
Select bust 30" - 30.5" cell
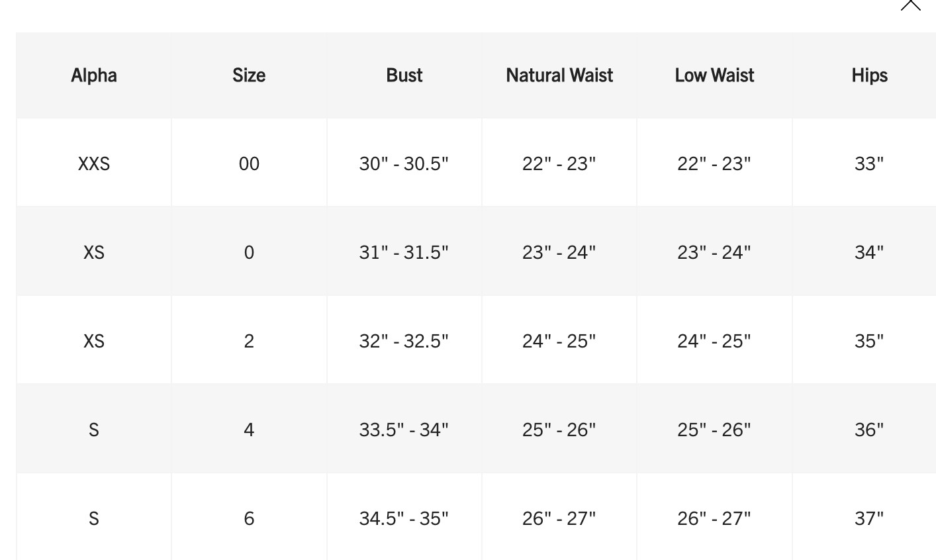pyautogui.click(x=404, y=163)
